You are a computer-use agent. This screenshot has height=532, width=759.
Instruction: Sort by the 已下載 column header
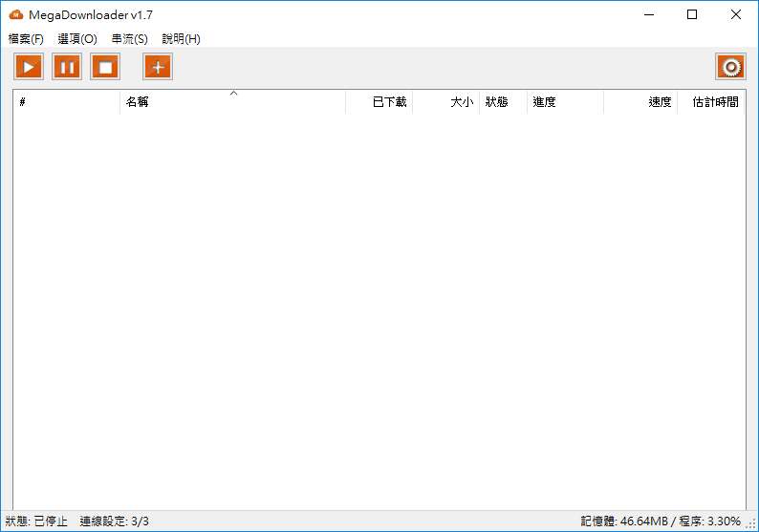click(379, 102)
